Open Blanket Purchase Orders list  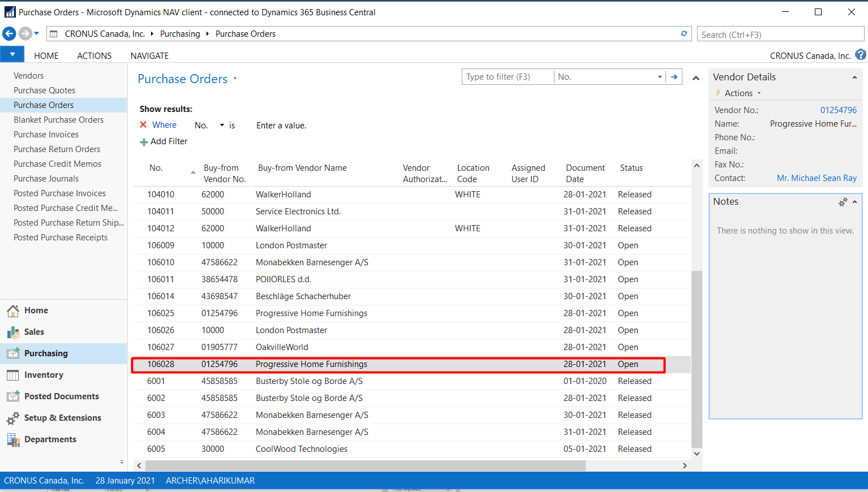(x=59, y=120)
